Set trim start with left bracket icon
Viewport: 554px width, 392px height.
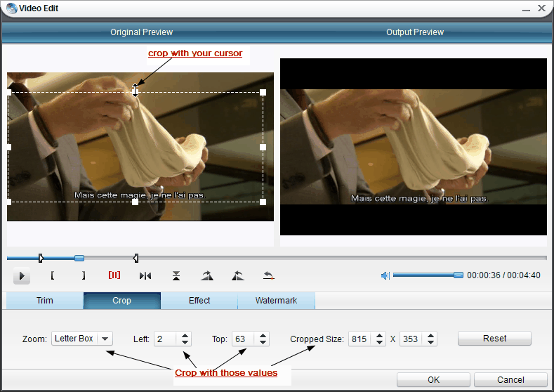tap(52, 275)
